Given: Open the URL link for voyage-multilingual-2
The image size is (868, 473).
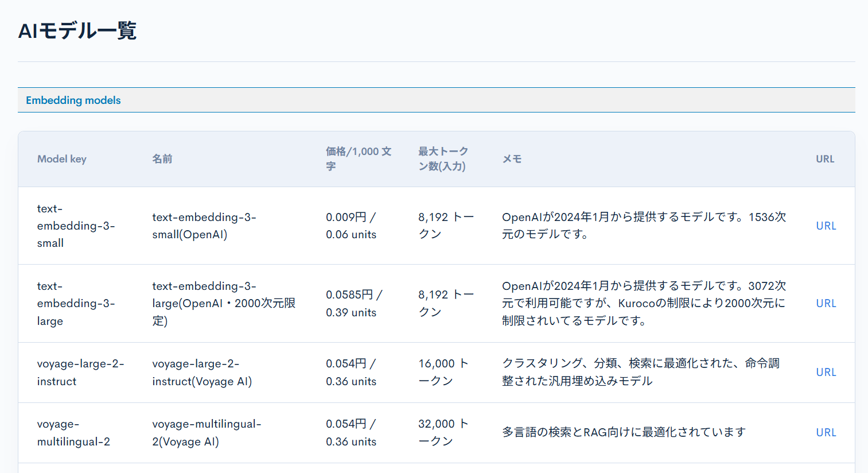Looking at the screenshot, I should (826, 432).
